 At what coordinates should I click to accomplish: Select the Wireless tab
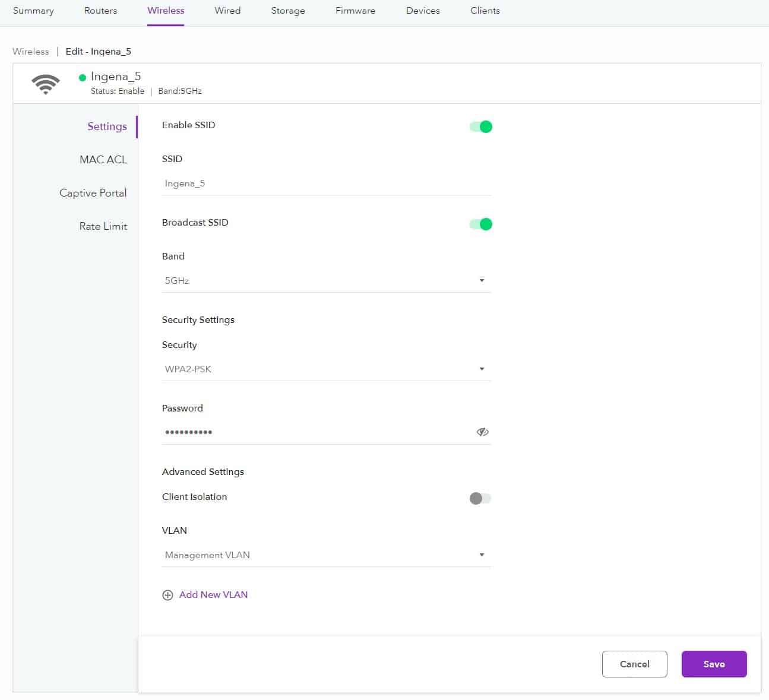pyautogui.click(x=166, y=11)
